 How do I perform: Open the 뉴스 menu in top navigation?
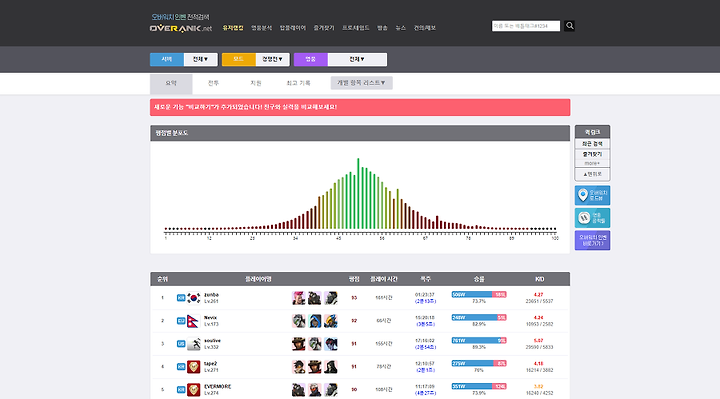(x=400, y=28)
